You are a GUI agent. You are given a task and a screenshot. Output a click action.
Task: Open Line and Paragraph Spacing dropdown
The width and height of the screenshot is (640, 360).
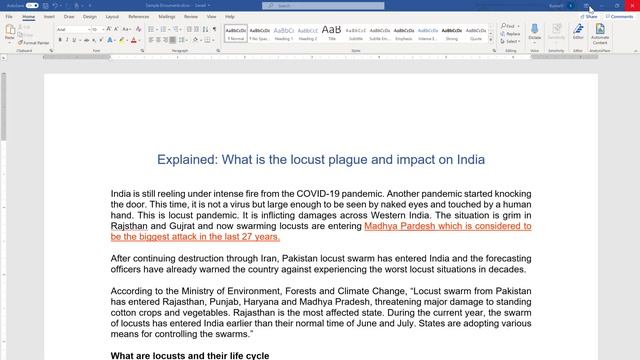[x=182, y=40]
